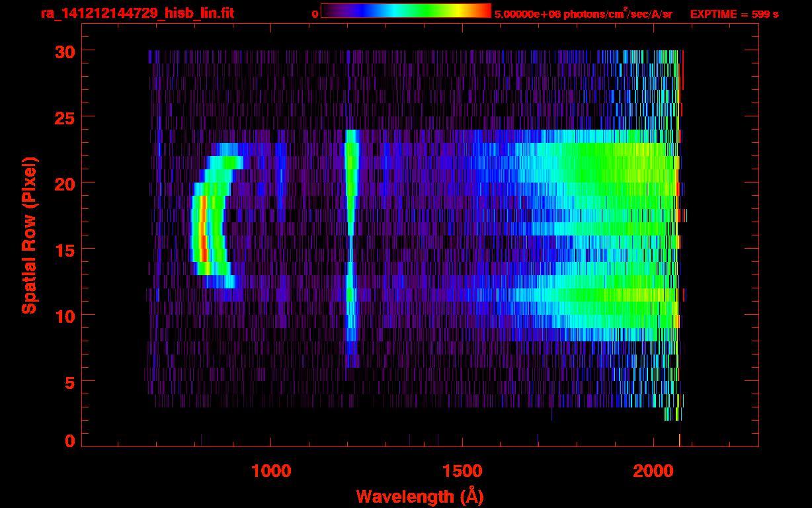Click the Spatial Row (Pixel) axis title
Image resolution: width=812 pixels, height=508 pixels.
point(29,235)
